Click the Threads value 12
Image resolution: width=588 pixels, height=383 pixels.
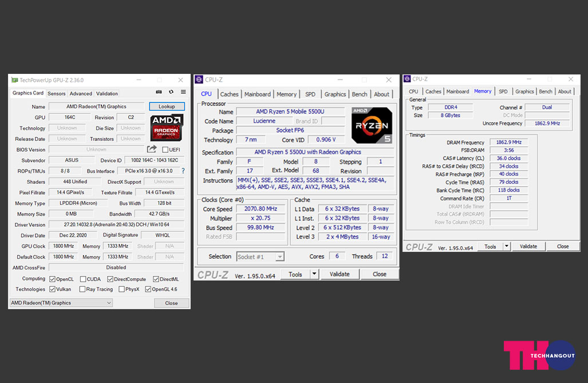pos(385,256)
